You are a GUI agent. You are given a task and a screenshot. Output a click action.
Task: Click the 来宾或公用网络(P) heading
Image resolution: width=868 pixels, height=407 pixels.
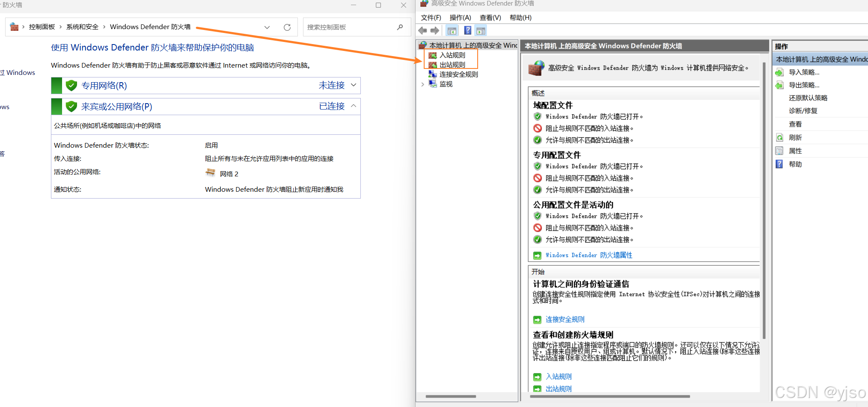point(117,107)
